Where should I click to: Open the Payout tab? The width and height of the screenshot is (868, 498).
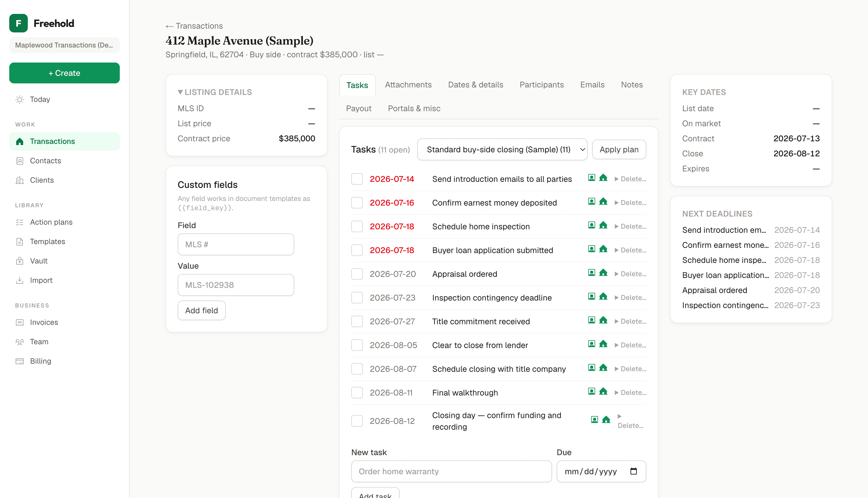click(x=358, y=108)
